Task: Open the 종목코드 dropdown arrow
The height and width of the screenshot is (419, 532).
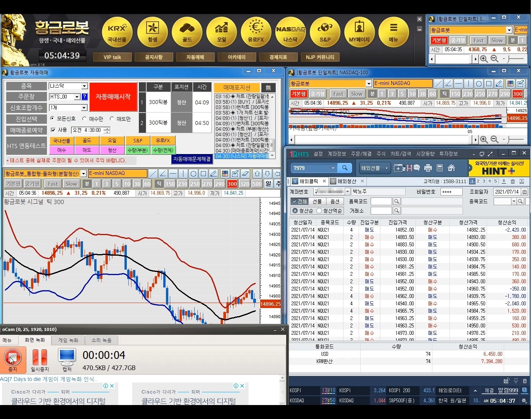Action: point(514,201)
